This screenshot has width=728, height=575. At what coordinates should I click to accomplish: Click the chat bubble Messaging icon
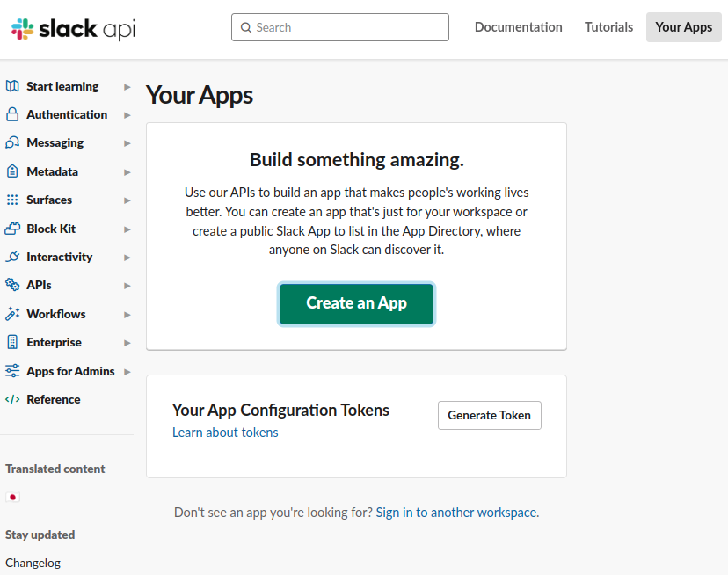[12, 142]
